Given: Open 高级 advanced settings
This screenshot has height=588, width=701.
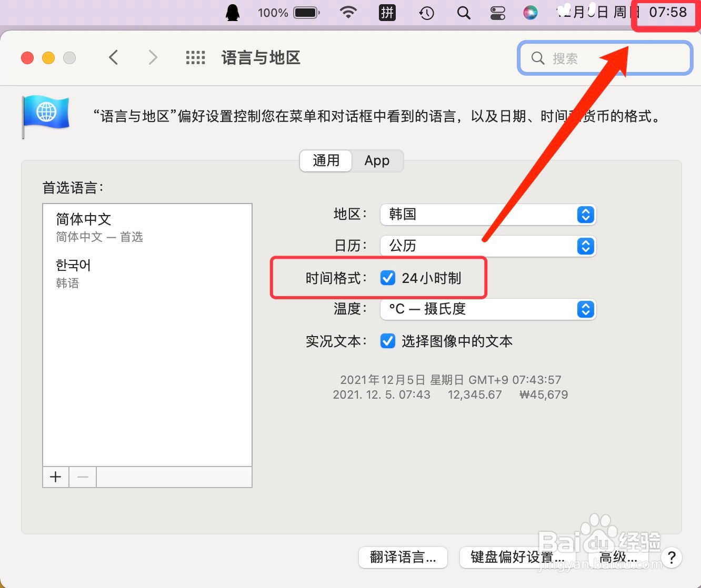Looking at the screenshot, I should pos(618,557).
